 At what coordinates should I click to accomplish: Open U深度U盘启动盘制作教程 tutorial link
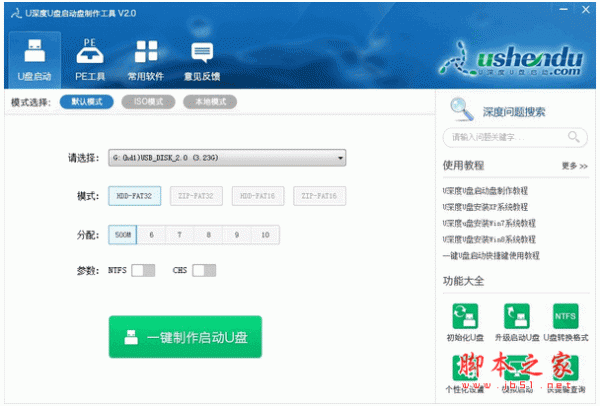485,191
